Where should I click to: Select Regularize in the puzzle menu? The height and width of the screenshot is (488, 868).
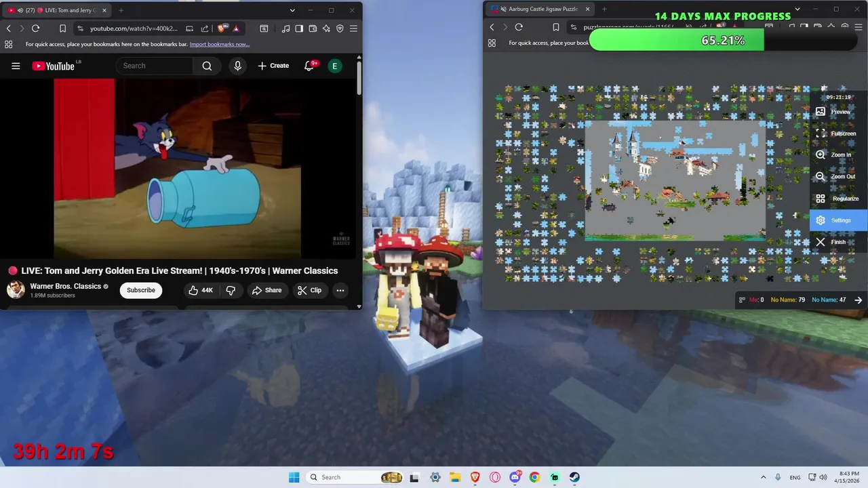point(839,199)
